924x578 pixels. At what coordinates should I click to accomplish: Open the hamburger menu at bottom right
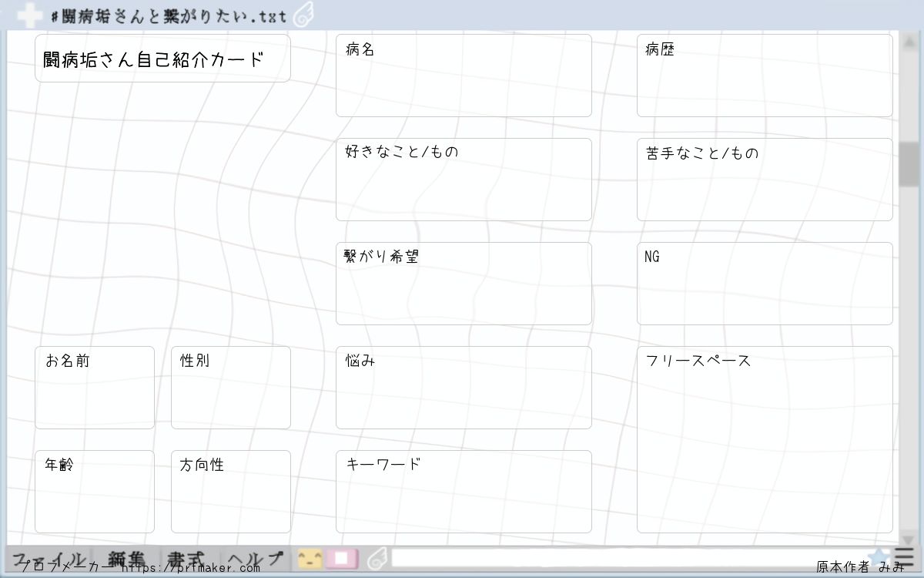[904, 558]
